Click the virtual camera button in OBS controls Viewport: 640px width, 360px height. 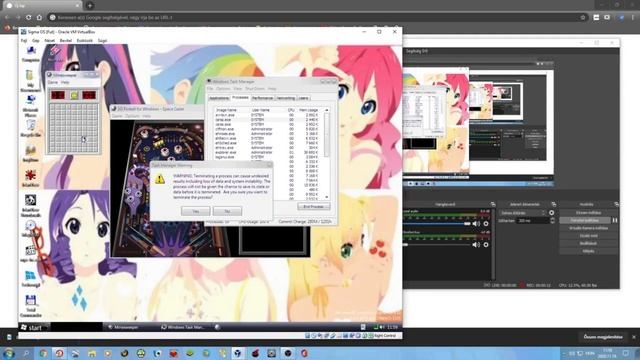click(x=588, y=228)
